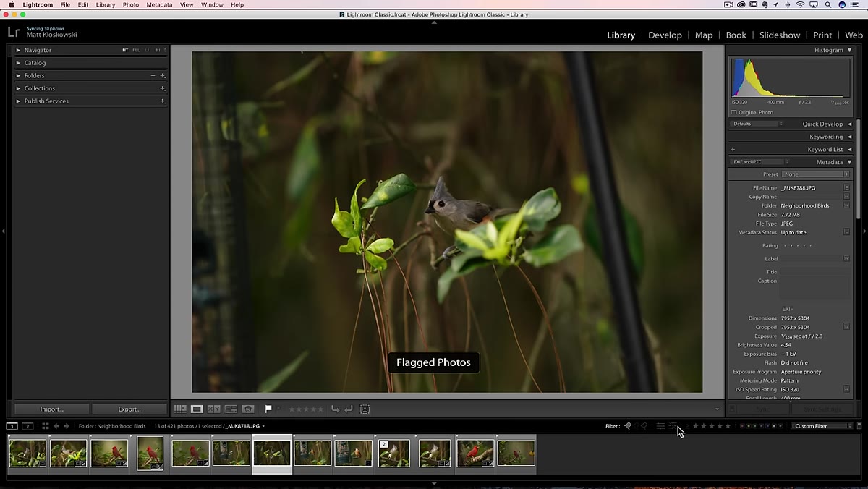Filter by flagged photos icon
Viewport: 868px width, 489px height.
point(628,426)
